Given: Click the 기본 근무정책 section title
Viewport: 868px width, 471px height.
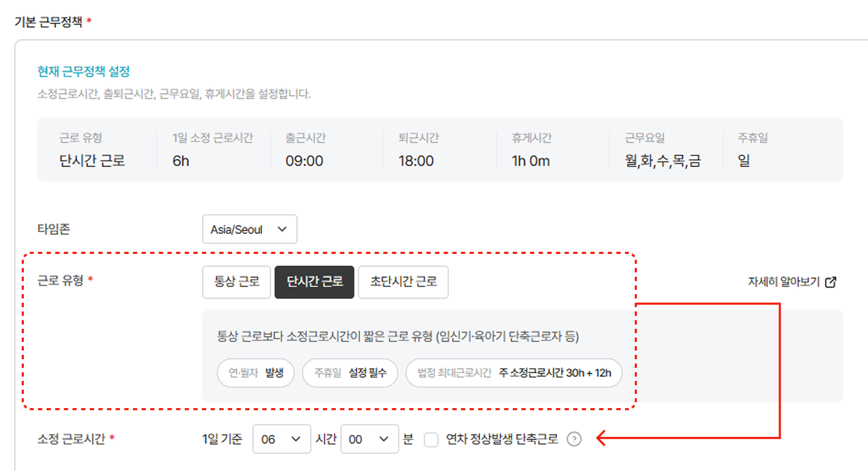Looking at the screenshot, I should click(48, 22).
